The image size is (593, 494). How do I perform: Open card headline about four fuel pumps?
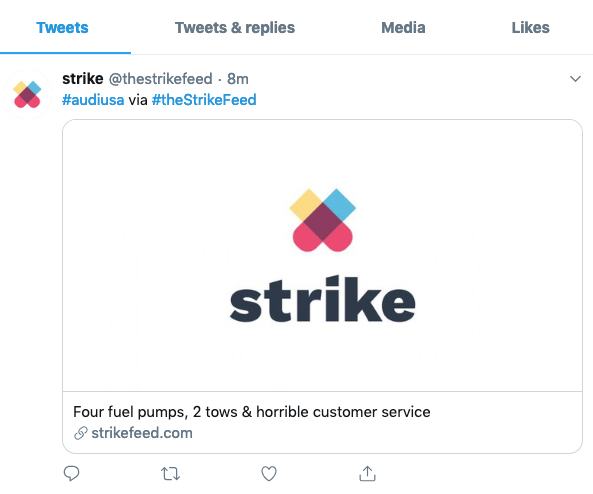(x=251, y=412)
